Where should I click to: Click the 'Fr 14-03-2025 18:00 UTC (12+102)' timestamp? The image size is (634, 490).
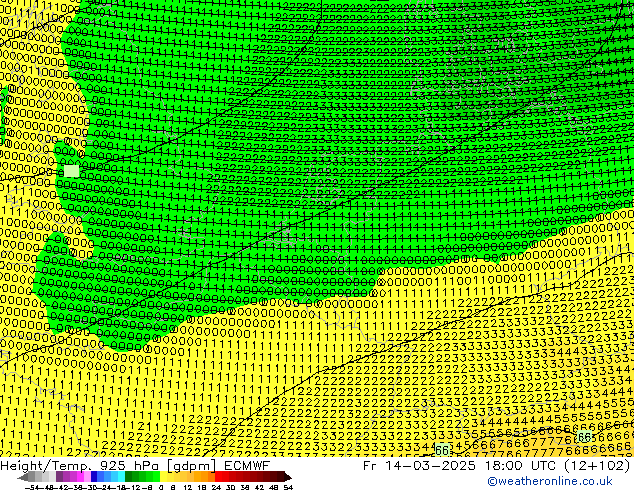497,466
